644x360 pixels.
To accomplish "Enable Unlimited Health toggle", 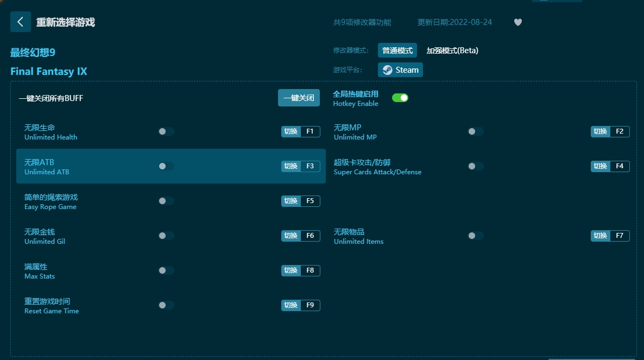I will coord(166,131).
